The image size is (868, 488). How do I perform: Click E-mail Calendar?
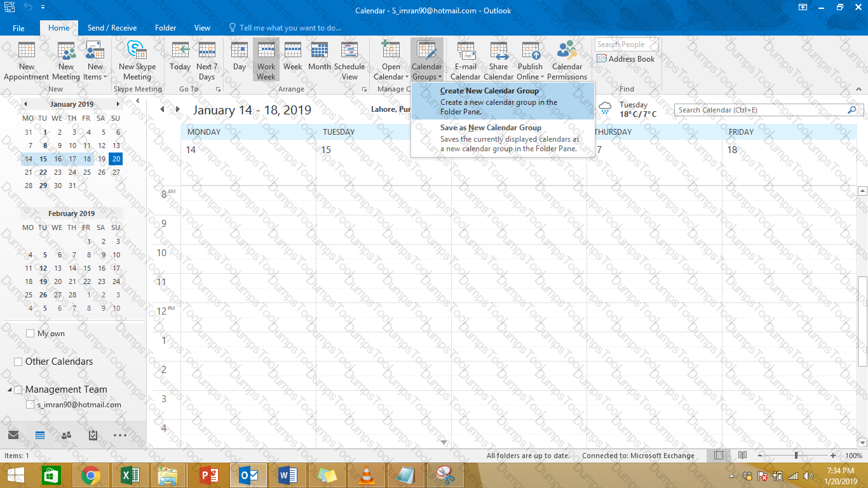(x=466, y=62)
